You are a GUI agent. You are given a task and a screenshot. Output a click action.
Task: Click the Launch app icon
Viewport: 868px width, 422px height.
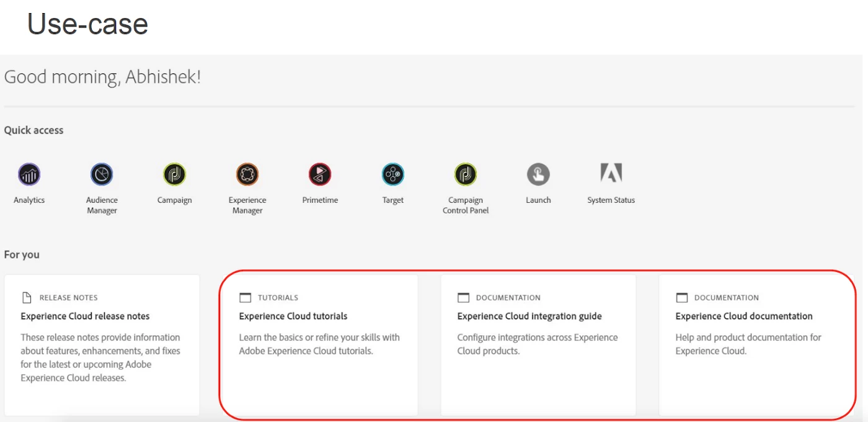click(538, 174)
